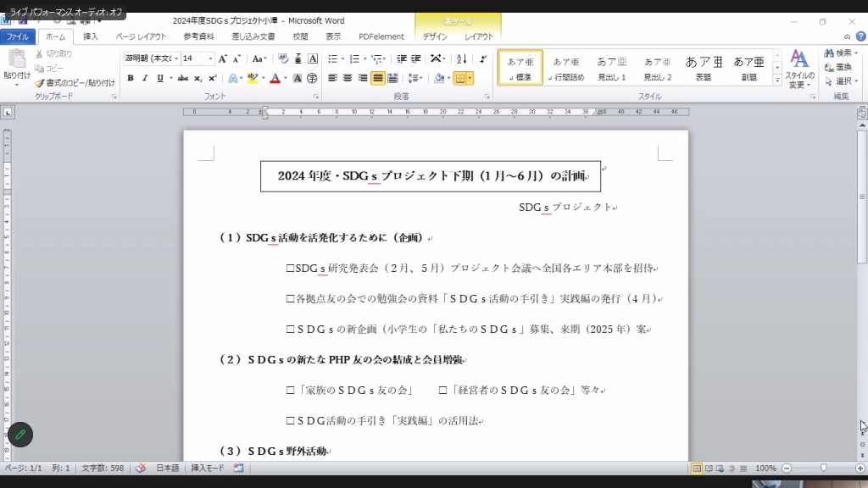Enable justified paragraph alignment
The height and width of the screenshot is (488, 868).
tap(378, 78)
